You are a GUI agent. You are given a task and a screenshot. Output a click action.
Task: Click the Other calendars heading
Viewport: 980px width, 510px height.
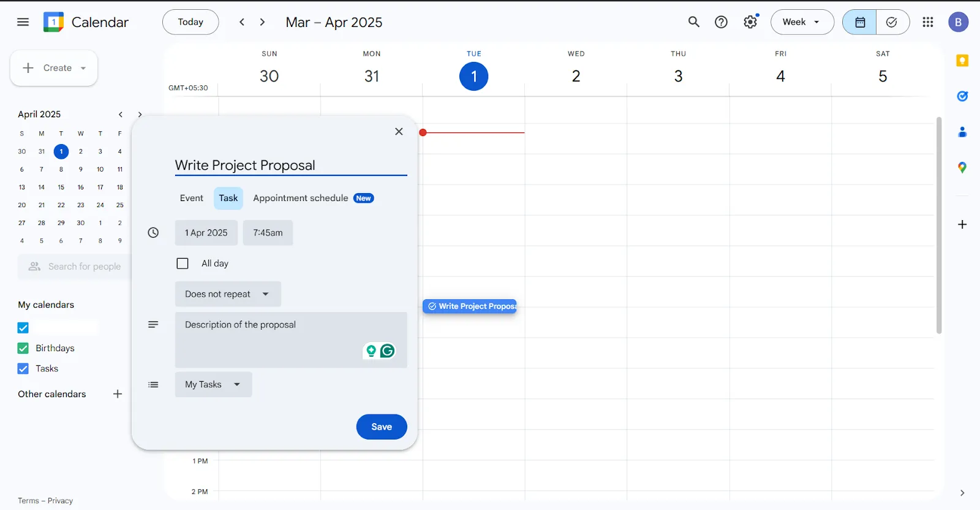point(52,394)
